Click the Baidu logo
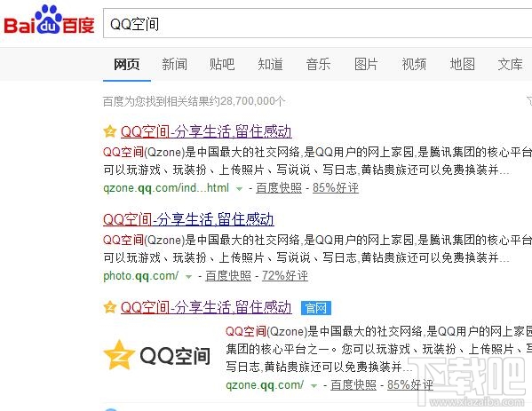 (x=49, y=20)
